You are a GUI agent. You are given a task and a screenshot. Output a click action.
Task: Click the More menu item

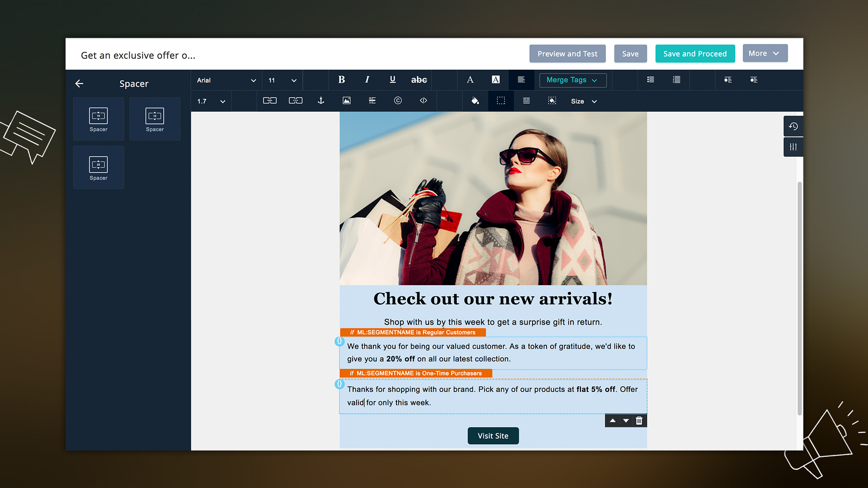point(763,53)
